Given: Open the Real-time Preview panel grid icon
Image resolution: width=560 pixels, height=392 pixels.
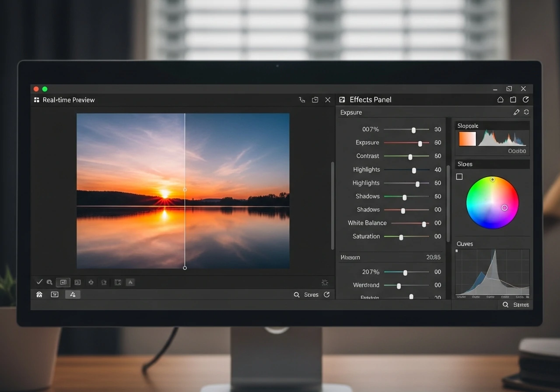Looking at the screenshot, I should click(x=37, y=100).
